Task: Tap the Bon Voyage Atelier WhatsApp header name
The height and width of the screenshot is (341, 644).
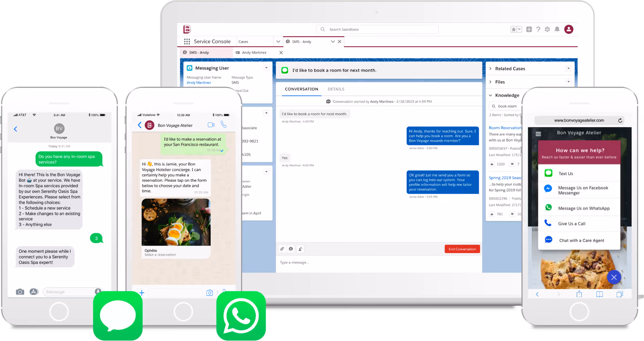Action: click(x=175, y=125)
